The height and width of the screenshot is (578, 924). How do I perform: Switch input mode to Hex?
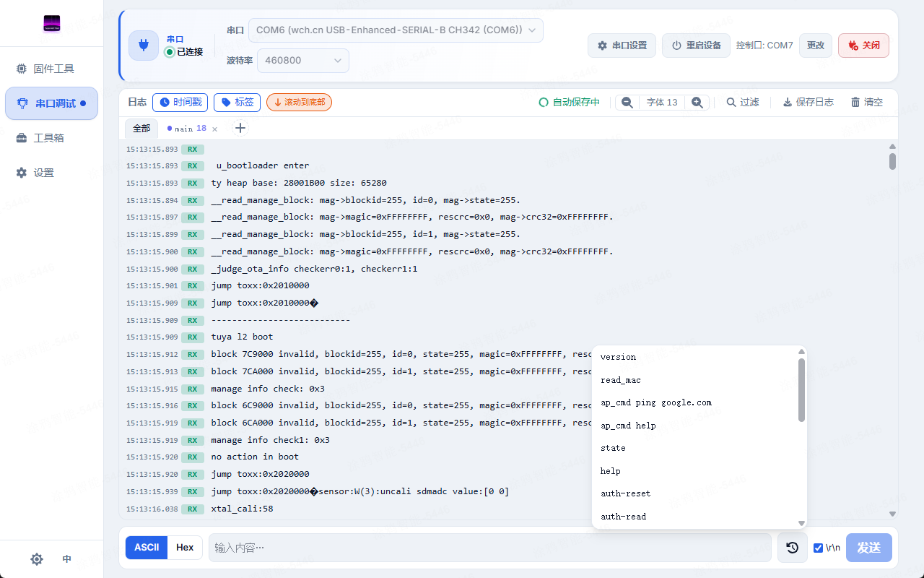[x=185, y=548]
